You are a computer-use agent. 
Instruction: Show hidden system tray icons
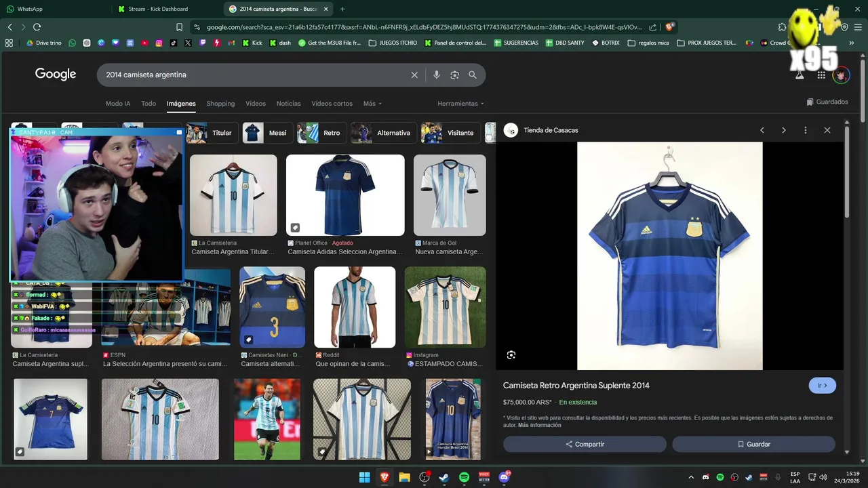pos(691,477)
